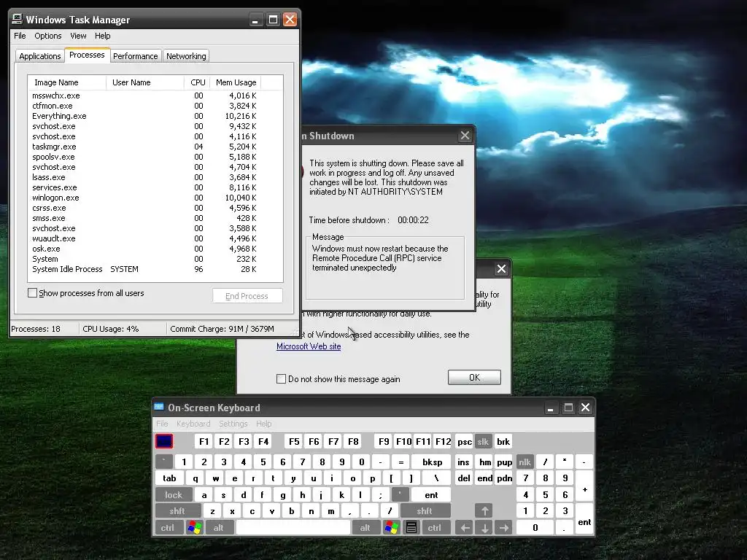Toggle the left alt key
This screenshot has width=747, height=560.
[x=219, y=528]
